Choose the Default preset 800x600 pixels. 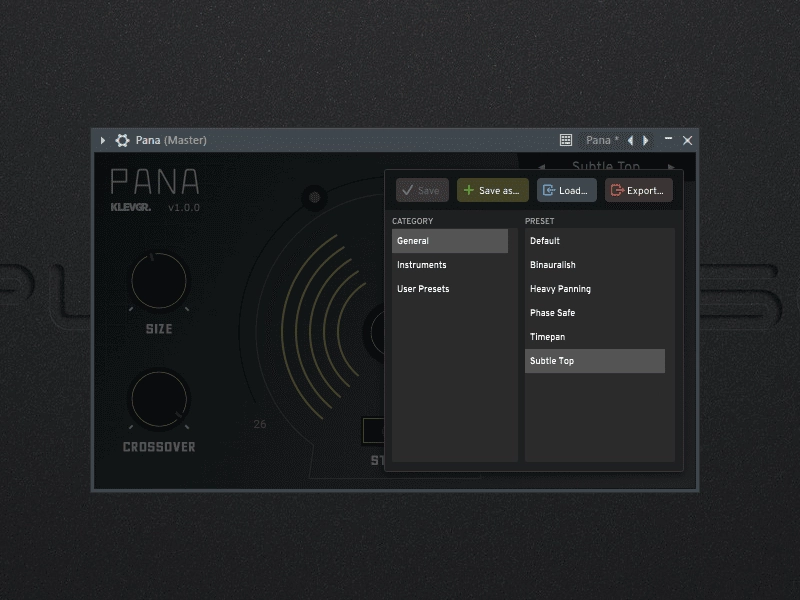click(595, 241)
